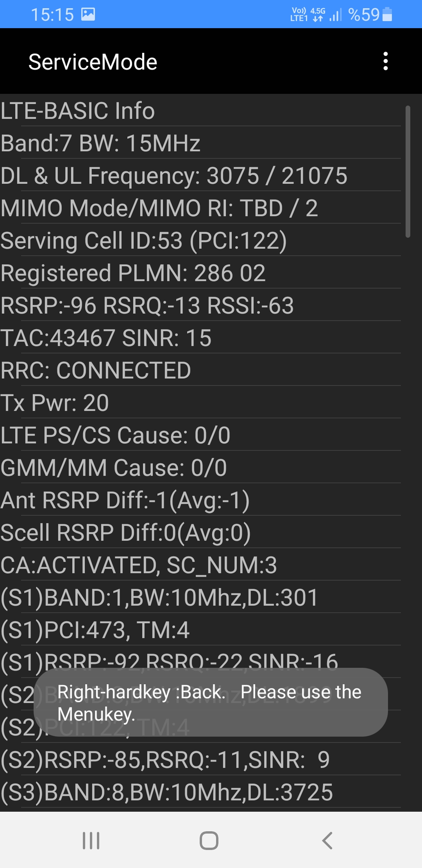
Task: Select the ServiceMode title
Action: (93, 62)
